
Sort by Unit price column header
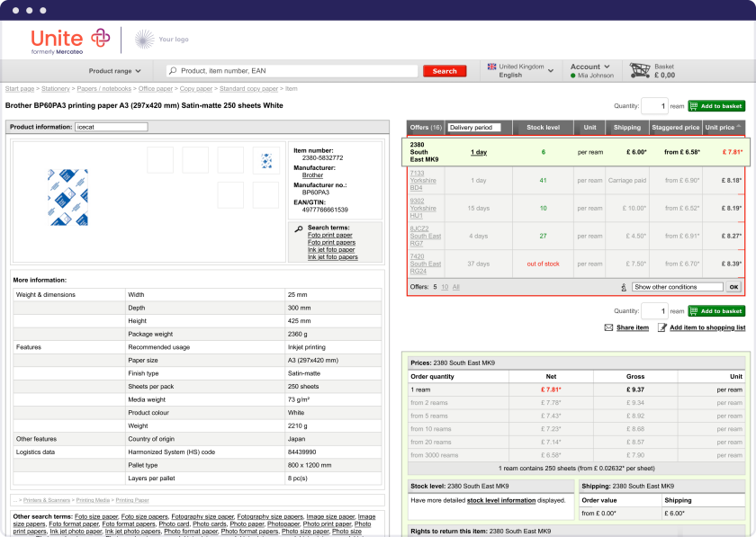[724, 127]
